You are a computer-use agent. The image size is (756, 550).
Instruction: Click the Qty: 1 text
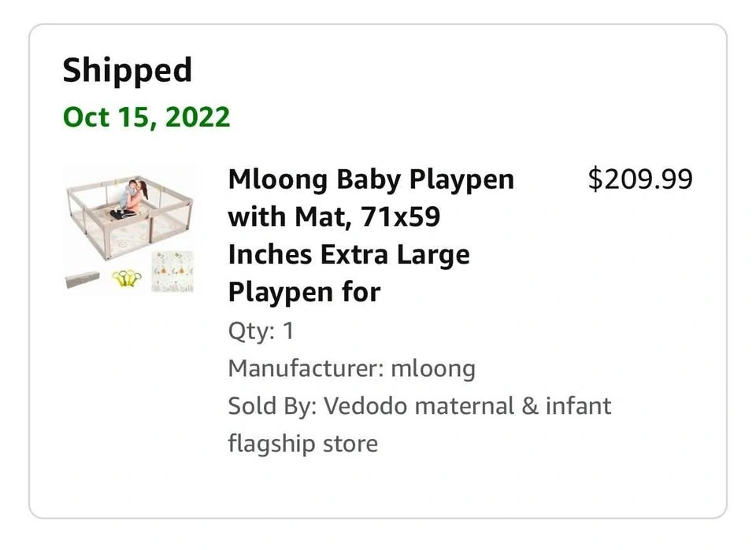(261, 330)
